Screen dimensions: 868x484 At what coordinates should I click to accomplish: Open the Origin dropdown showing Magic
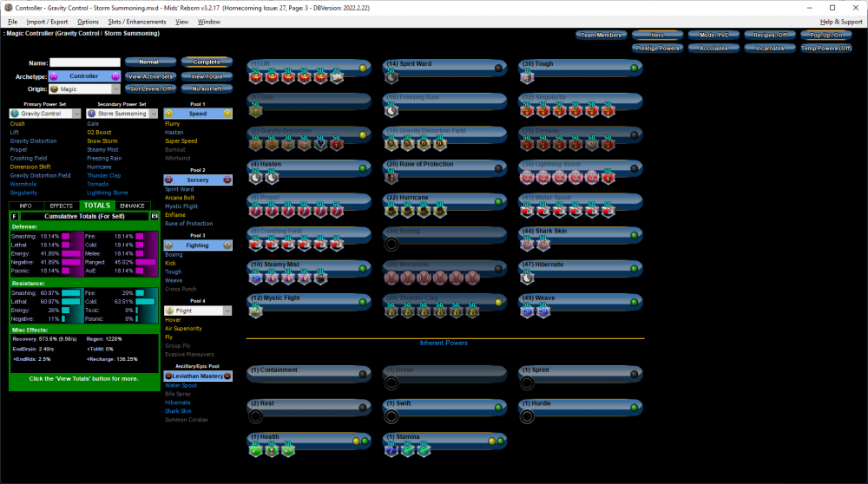pos(85,88)
